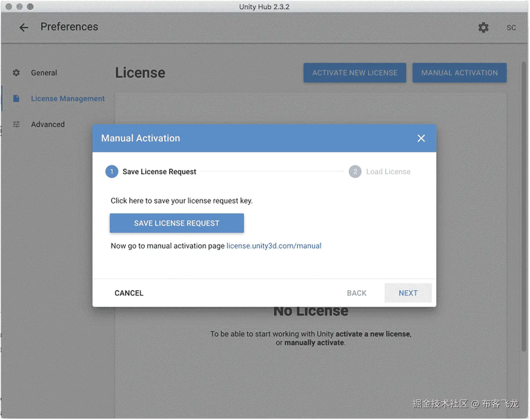Cancel the Manual Activation dialog
The height and width of the screenshot is (420, 530).
pyautogui.click(x=129, y=293)
